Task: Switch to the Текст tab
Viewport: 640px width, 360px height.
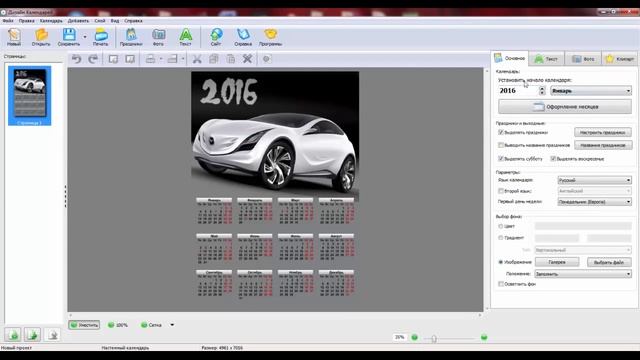Action: click(x=546, y=59)
